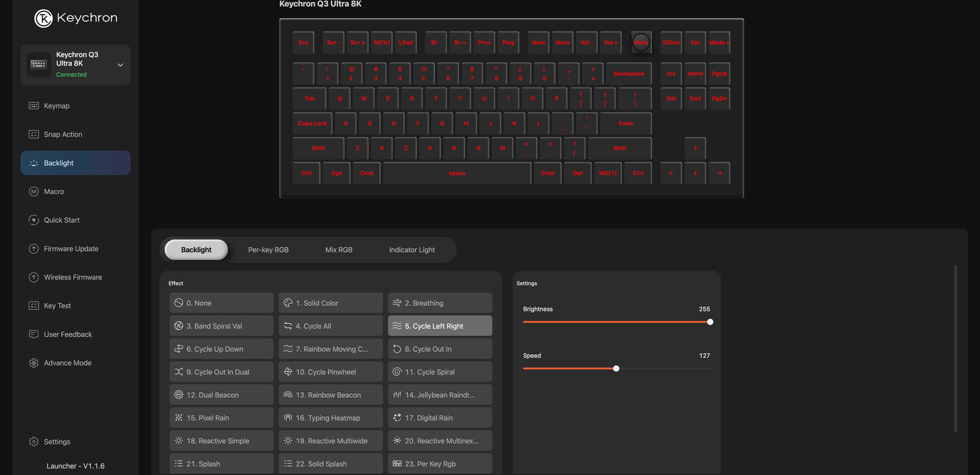Open the Indicator Light tab
This screenshot has width=980, height=475.
(412, 250)
